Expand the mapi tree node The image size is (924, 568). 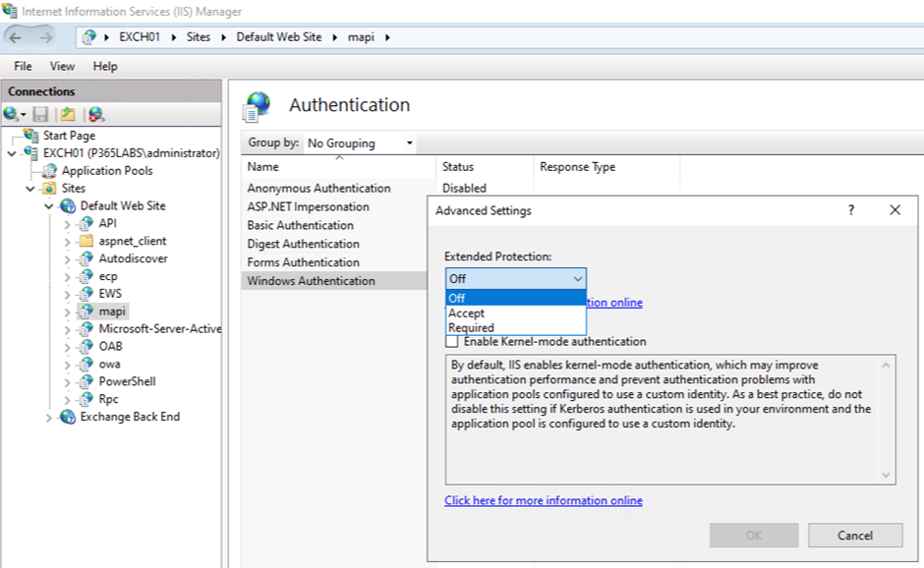(x=67, y=312)
